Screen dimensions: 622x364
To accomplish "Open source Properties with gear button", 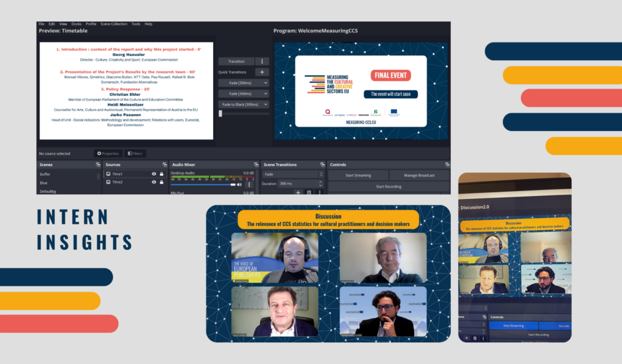I will point(108,153).
